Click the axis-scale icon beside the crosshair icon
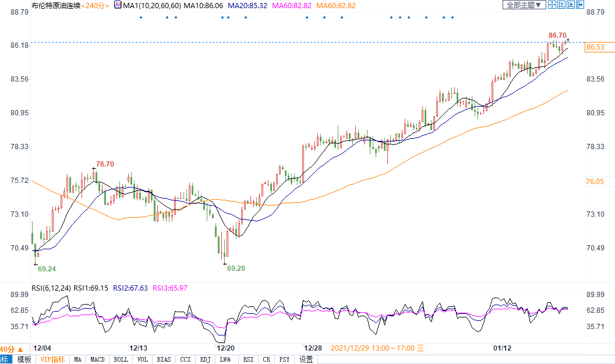The image size is (615, 364). coord(561,5)
